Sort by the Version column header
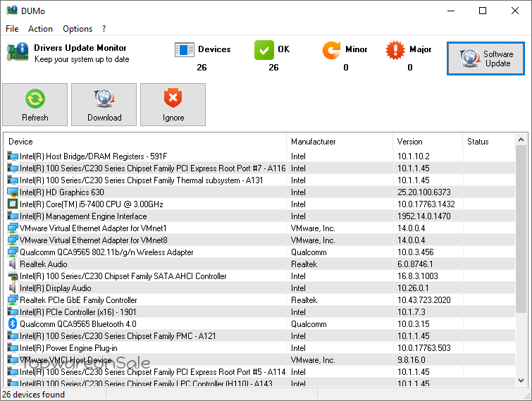 click(428, 142)
